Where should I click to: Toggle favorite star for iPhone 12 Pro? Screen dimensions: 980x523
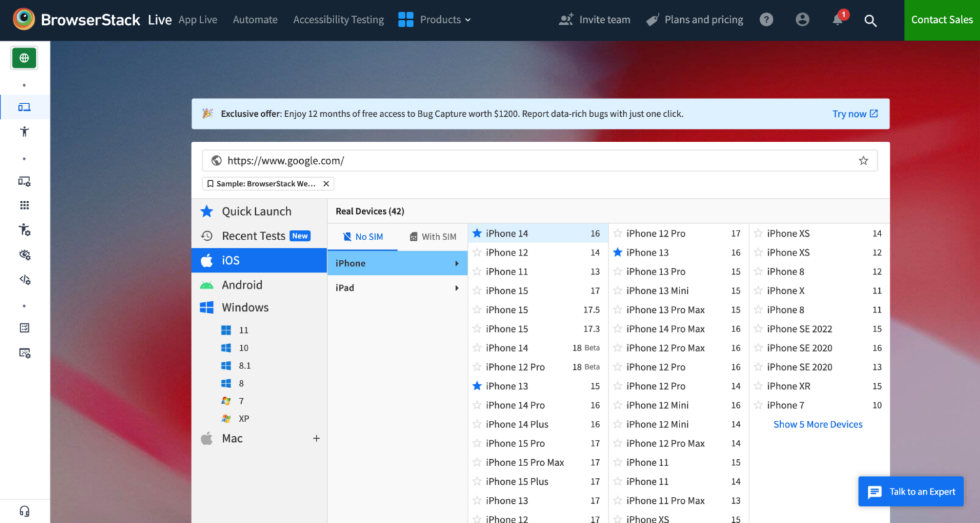click(618, 234)
